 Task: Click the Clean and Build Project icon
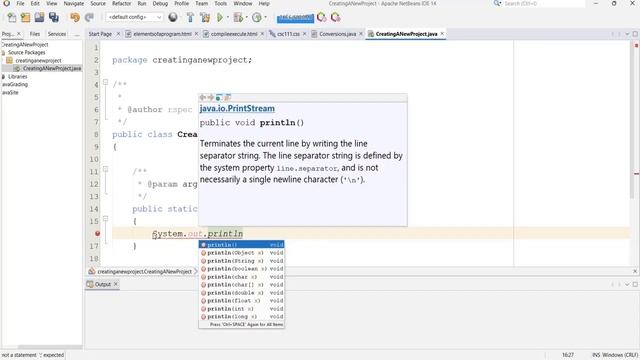[205, 17]
